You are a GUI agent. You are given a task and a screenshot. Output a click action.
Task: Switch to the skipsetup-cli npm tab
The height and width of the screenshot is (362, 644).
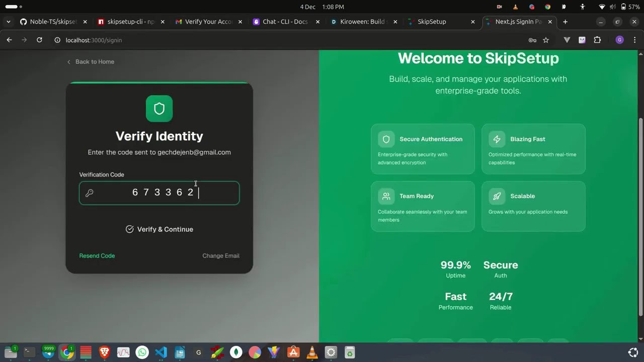[131, 22]
